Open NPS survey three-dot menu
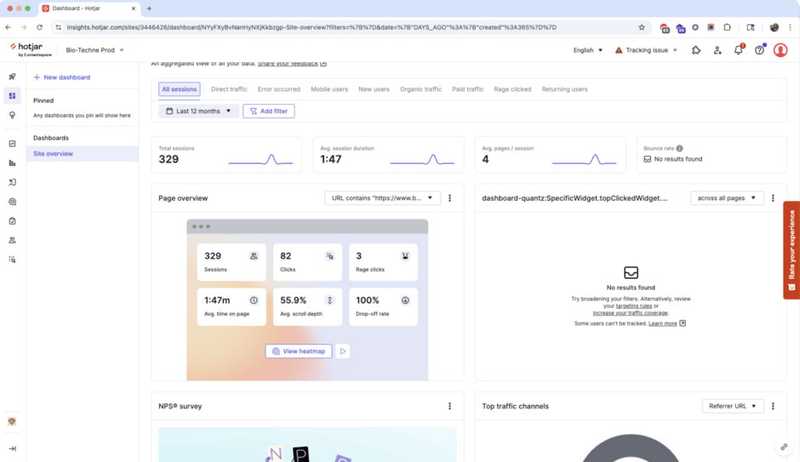The height and width of the screenshot is (462, 800). tap(449, 406)
